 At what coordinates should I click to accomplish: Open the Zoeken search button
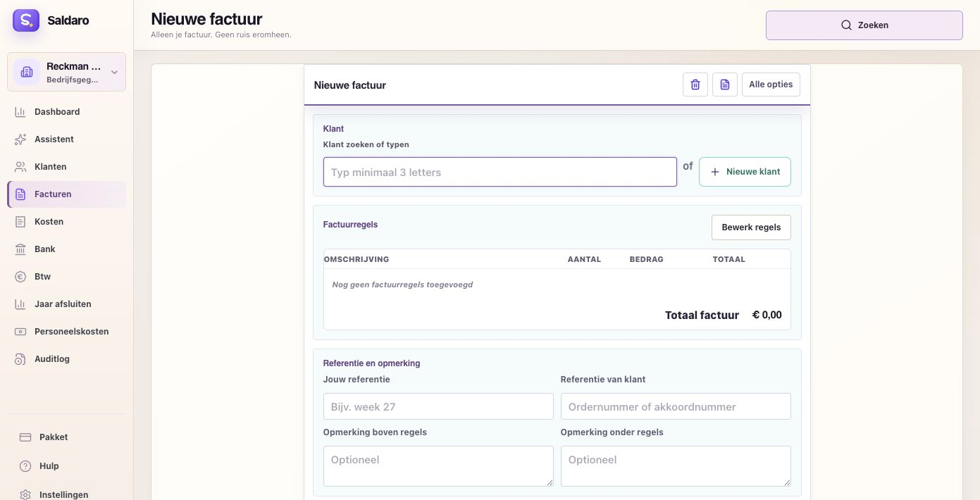coord(864,25)
